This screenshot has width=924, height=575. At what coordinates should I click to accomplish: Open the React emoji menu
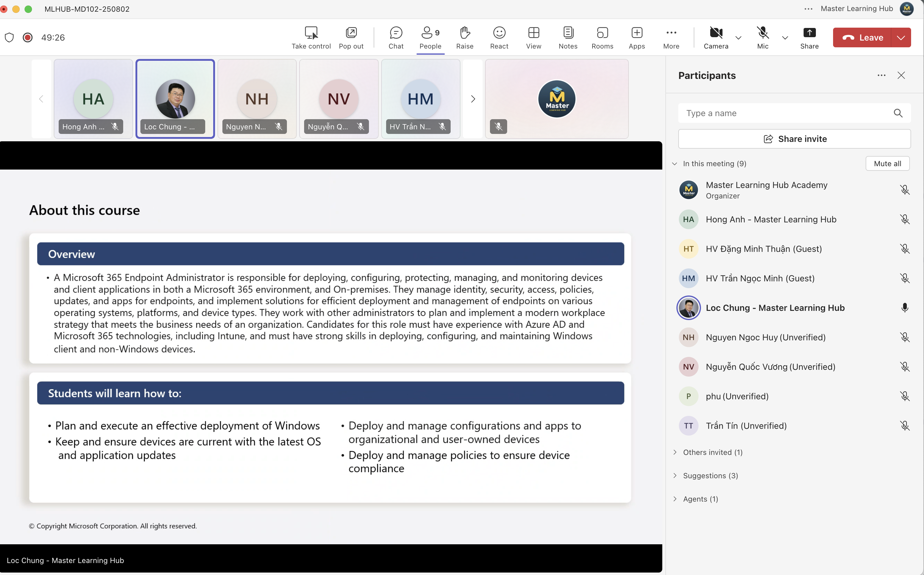click(499, 37)
